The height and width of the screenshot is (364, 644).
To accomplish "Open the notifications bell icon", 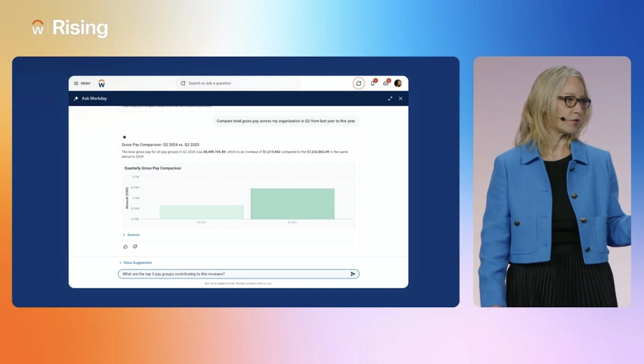I will pyautogui.click(x=373, y=83).
